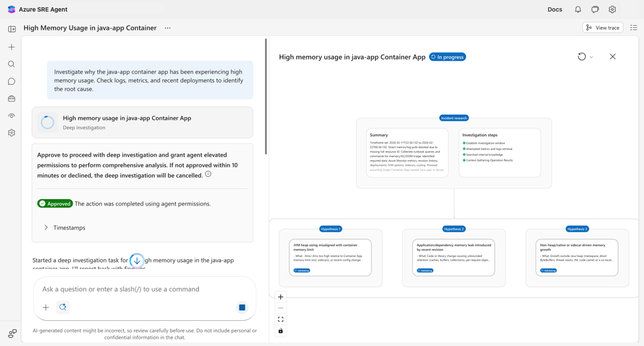The image size is (644, 346).
Task: Open the bottom-left agents icon
Action: [12, 333]
